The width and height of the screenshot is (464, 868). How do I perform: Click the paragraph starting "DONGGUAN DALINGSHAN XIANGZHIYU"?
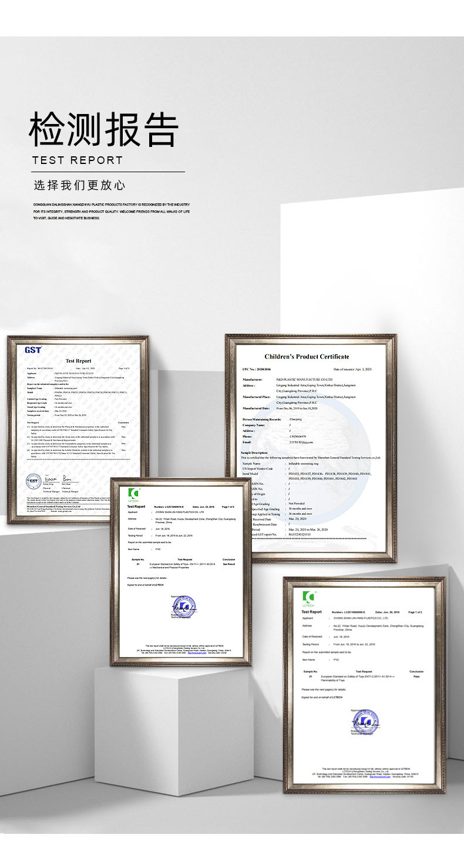[x=112, y=211]
